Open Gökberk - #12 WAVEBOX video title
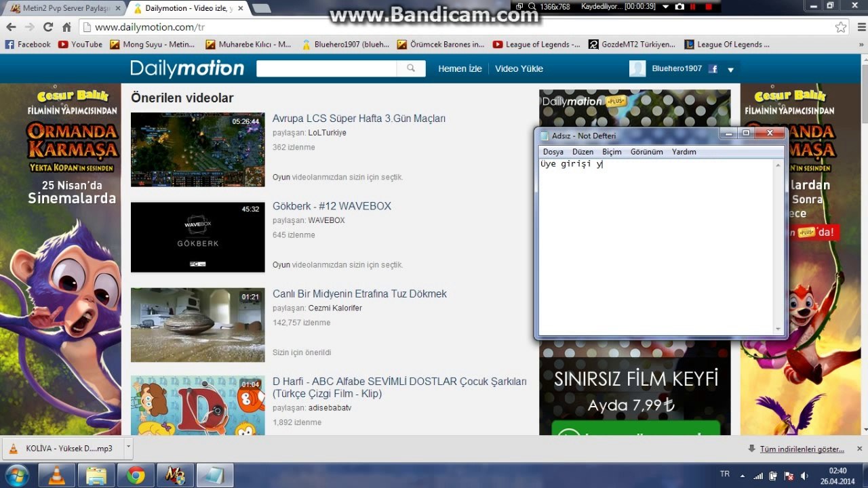Viewport: 868px width, 488px height. 332,206
